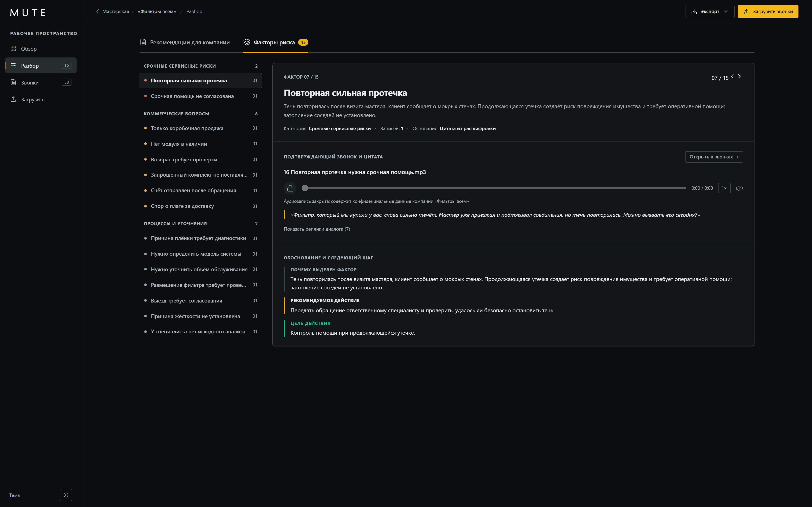The height and width of the screenshot is (507, 812).
Task: Click the locked audio play button
Action: [290, 188]
